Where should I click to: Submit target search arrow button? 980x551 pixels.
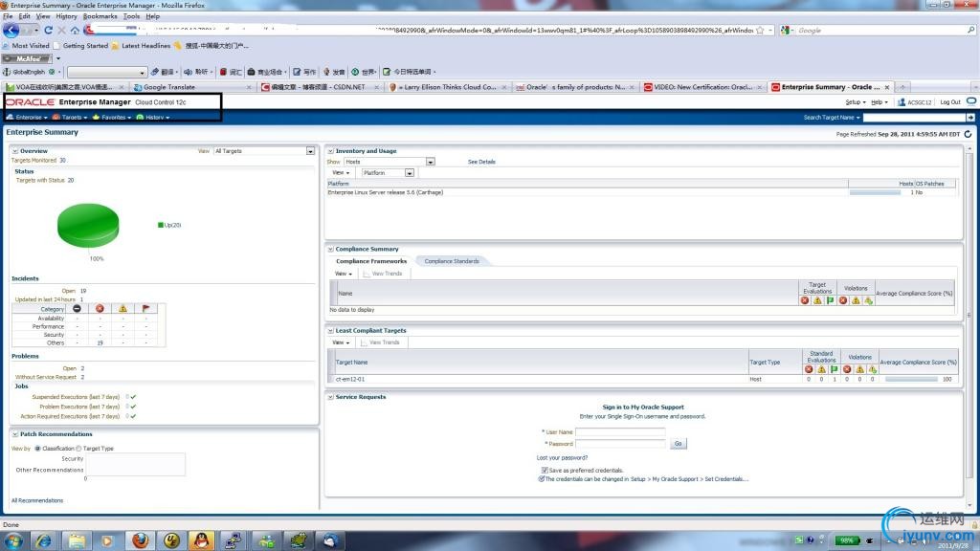coord(970,118)
